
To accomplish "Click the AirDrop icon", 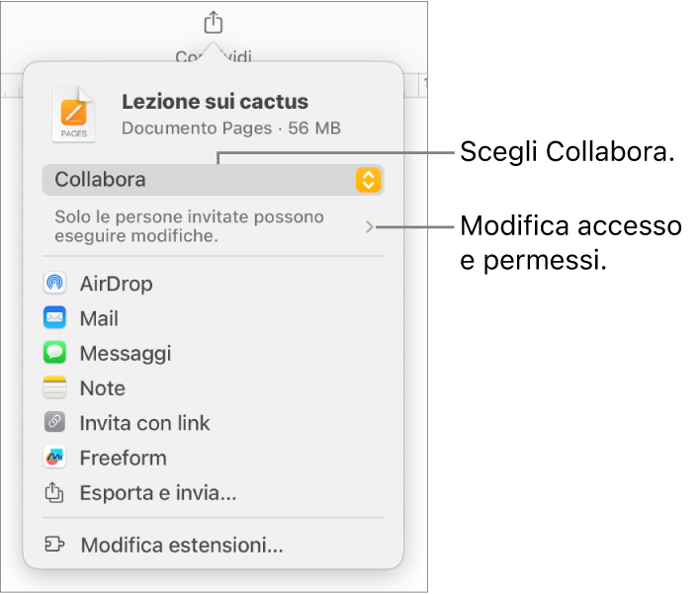I will (55, 285).
